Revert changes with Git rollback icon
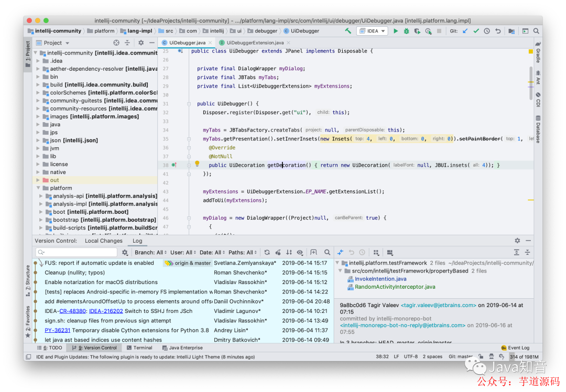566x392 pixels. click(x=498, y=31)
